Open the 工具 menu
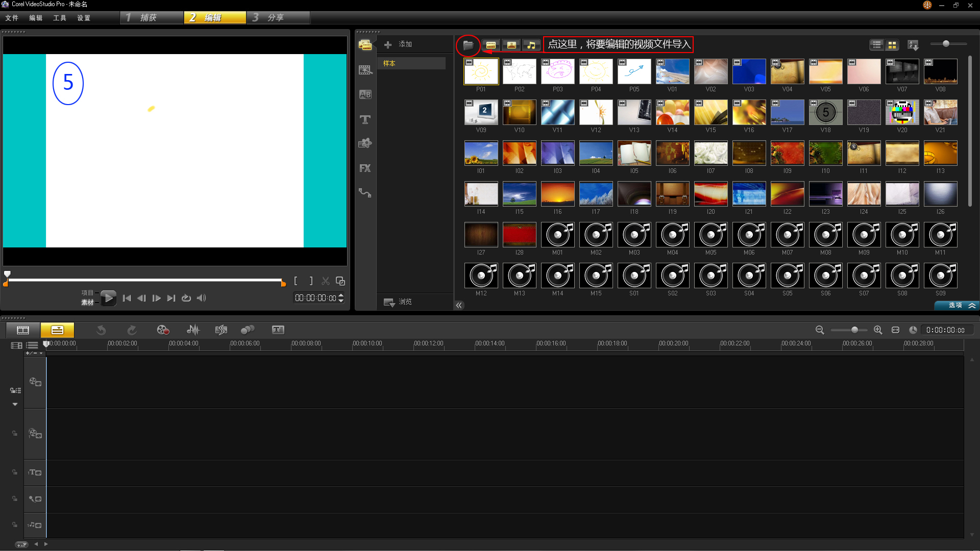This screenshot has width=980, height=551. tap(60, 18)
